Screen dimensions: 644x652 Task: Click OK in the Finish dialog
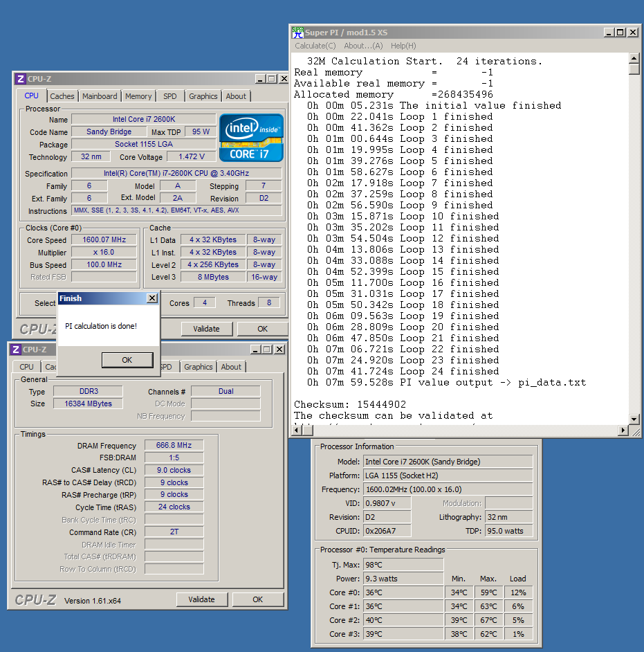click(127, 360)
